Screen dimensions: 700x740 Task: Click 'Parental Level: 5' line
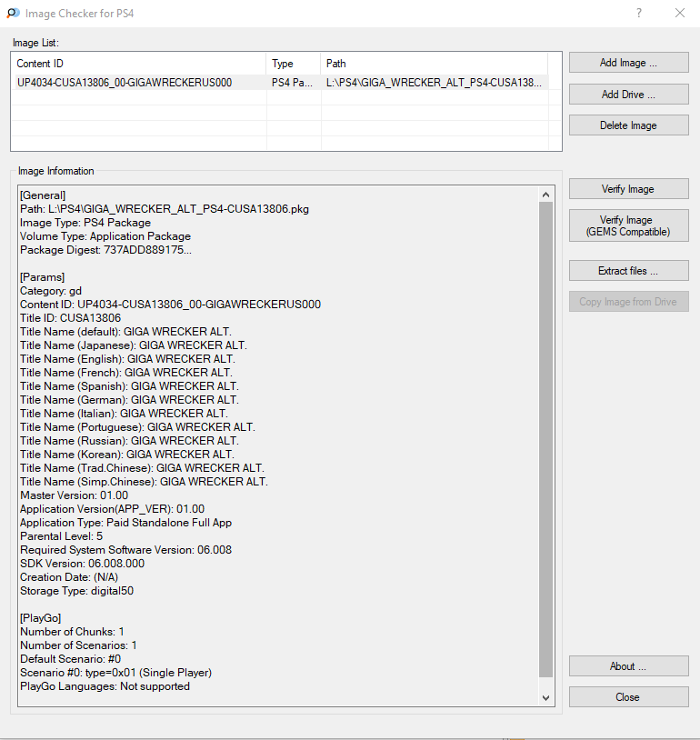click(61, 537)
